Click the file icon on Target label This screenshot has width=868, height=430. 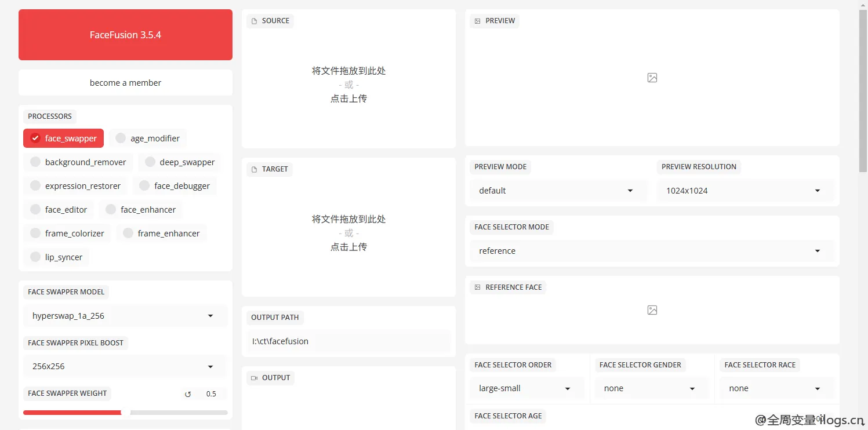pos(254,169)
